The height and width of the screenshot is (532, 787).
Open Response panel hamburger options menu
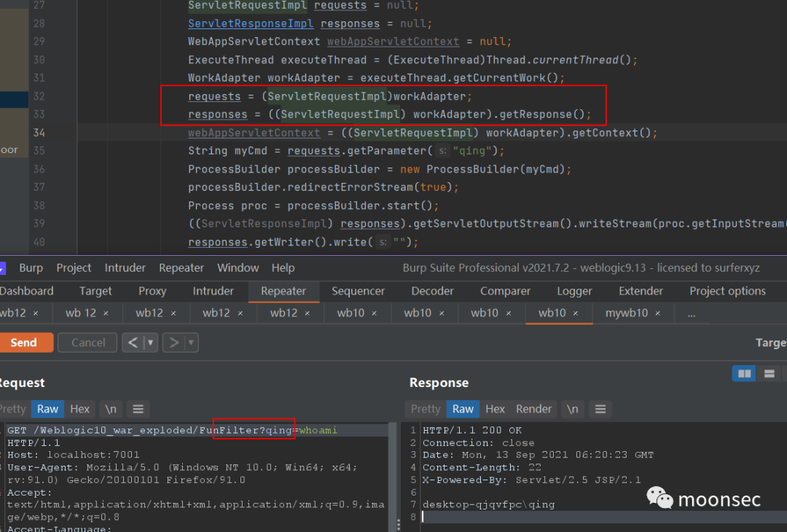[600, 409]
